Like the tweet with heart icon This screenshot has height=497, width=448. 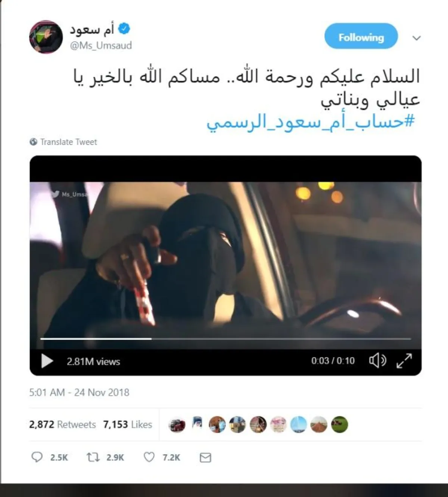[x=149, y=457]
